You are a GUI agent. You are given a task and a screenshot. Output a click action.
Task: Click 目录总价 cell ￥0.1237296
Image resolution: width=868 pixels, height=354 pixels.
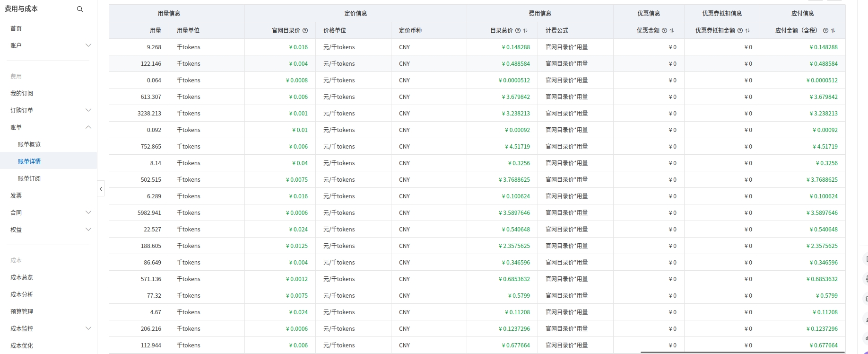(x=514, y=328)
